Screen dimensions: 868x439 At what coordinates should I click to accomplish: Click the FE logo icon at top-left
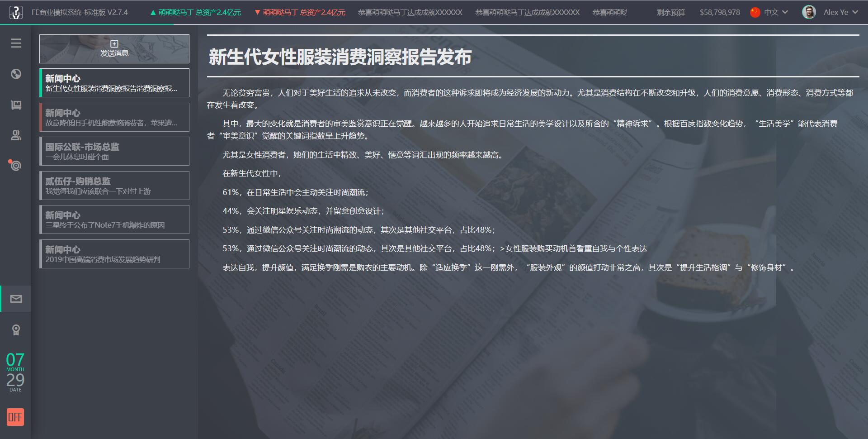[x=16, y=12]
